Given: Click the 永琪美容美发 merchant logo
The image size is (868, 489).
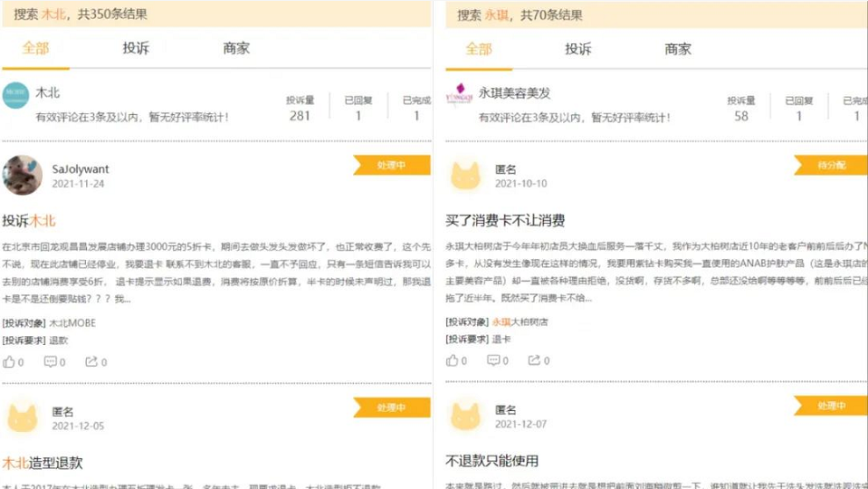Looking at the screenshot, I should [460, 95].
